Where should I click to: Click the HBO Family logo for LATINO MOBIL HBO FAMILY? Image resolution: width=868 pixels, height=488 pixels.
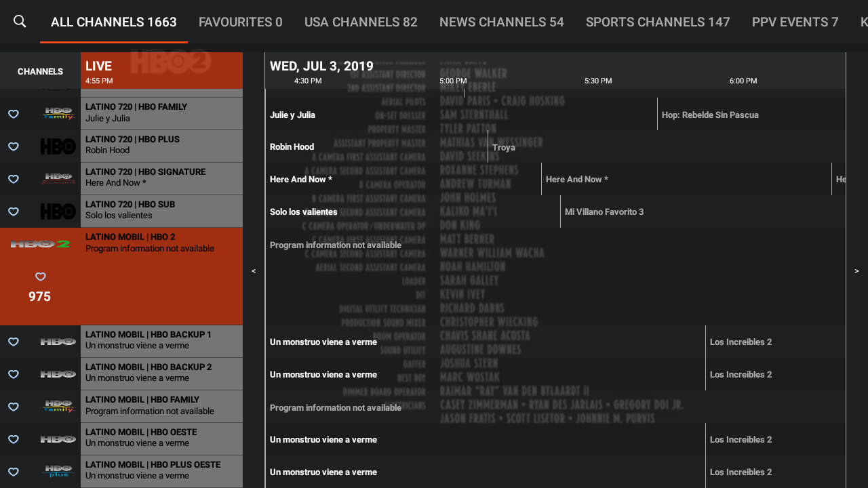pos(58,406)
